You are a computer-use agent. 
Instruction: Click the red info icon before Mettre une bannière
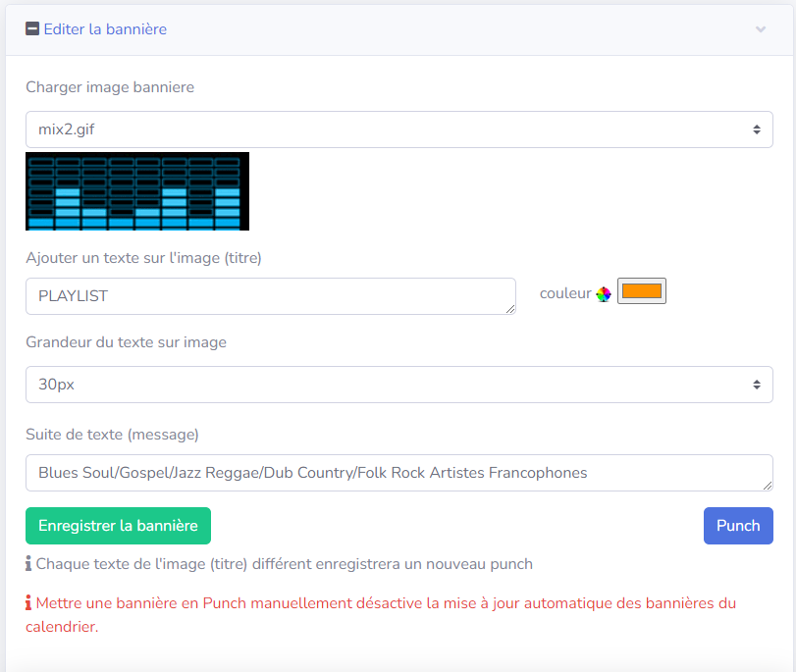tap(28, 603)
